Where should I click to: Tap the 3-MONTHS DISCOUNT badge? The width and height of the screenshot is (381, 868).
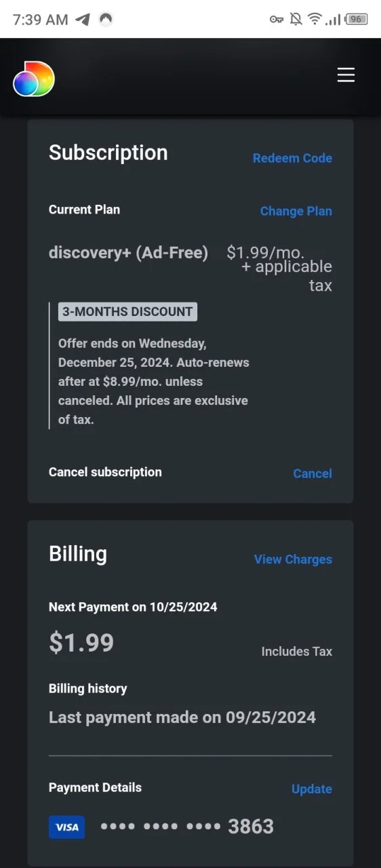(x=127, y=312)
